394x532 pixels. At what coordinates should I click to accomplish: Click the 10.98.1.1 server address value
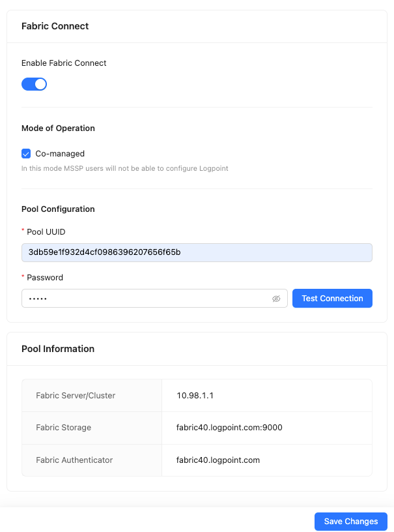point(195,396)
